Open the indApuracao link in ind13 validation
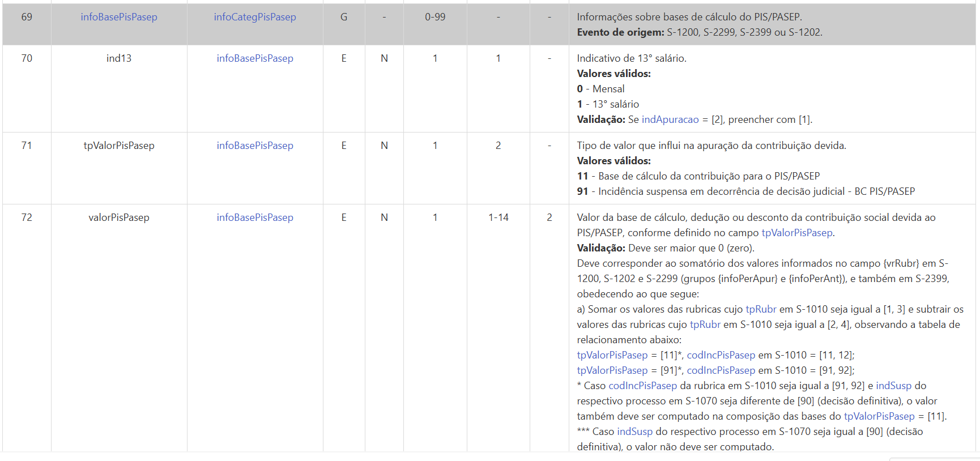The width and height of the screenshot is (980, 461). 670,119
